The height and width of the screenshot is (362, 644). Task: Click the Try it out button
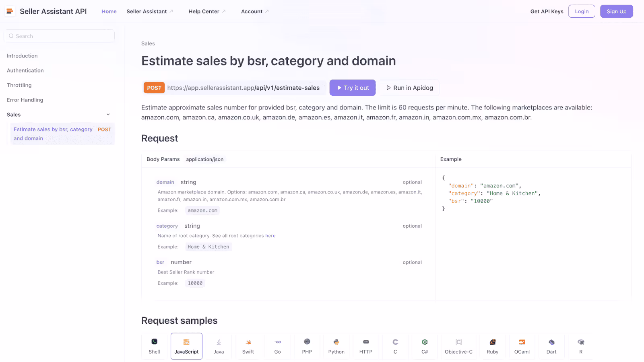click(x=353, y=88)
